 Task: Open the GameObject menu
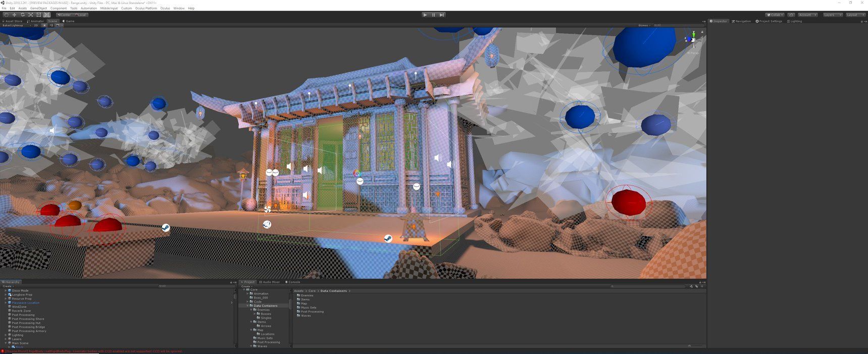point(38,9)
